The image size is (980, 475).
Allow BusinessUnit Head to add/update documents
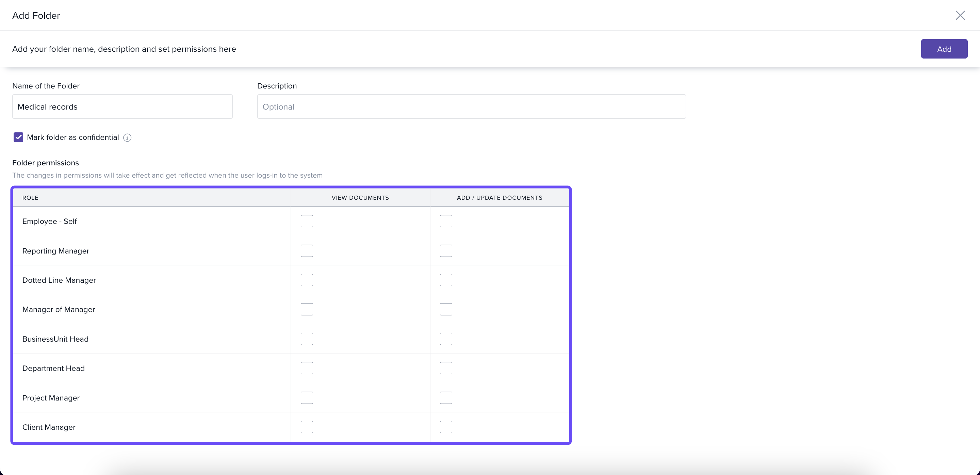[x=446, y=339]
